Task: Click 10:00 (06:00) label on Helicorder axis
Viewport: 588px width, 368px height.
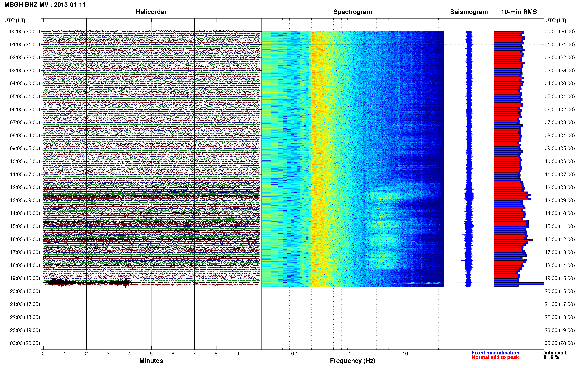Action: (x=25, y=161)
